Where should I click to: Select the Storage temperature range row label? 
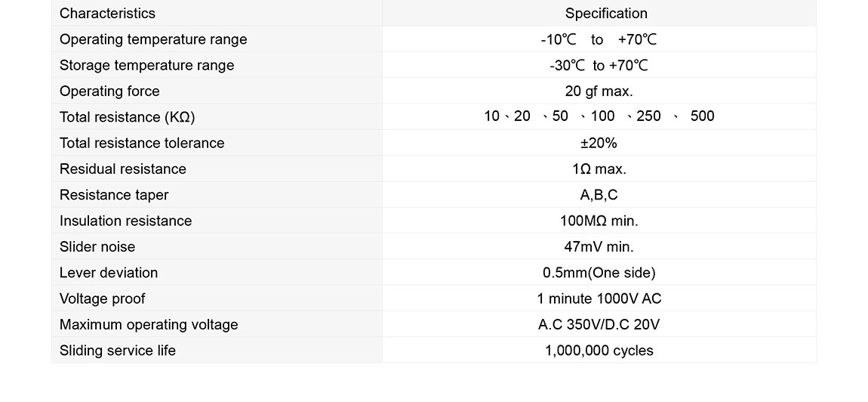click(x=146, y=65)
